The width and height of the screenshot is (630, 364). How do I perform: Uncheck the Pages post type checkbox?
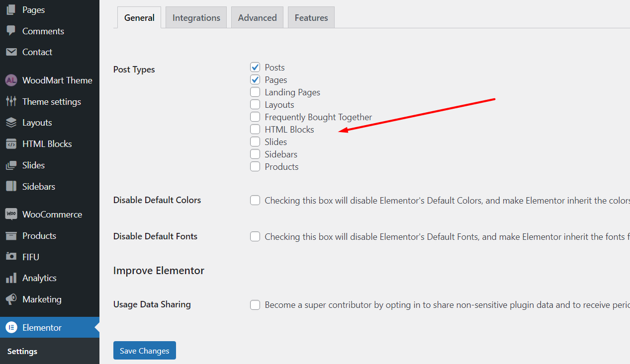click(x=255, y=79)
